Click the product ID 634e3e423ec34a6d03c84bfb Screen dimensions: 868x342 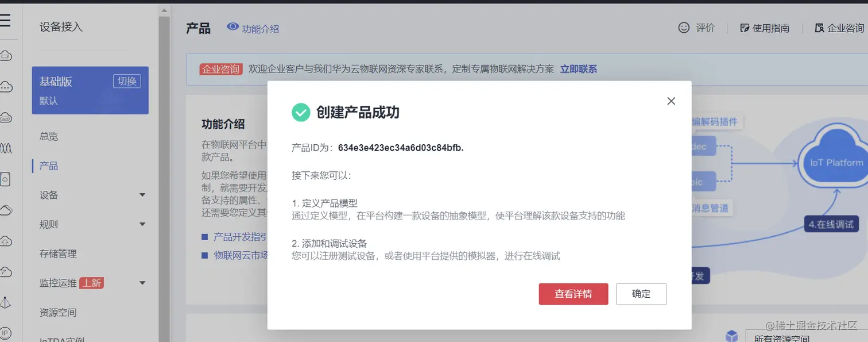(x=400, y=148)
